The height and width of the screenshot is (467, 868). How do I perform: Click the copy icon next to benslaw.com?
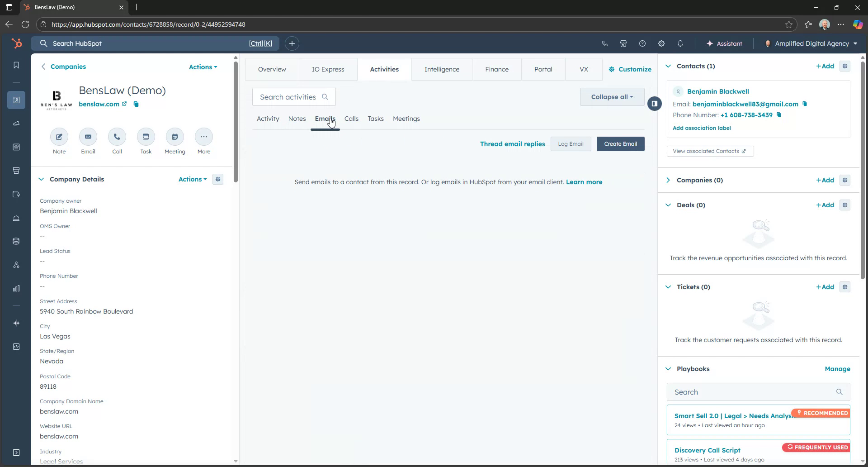136,104
